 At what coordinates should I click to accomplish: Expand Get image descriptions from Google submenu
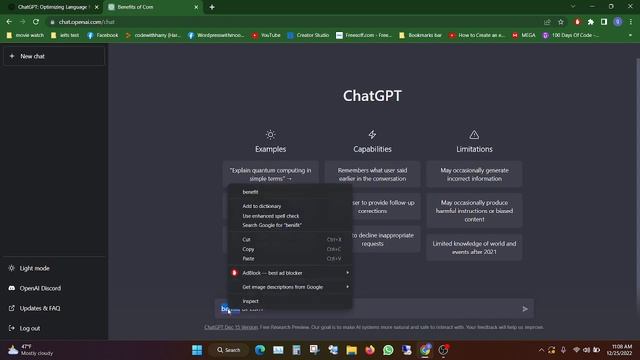tap(290, 287)
